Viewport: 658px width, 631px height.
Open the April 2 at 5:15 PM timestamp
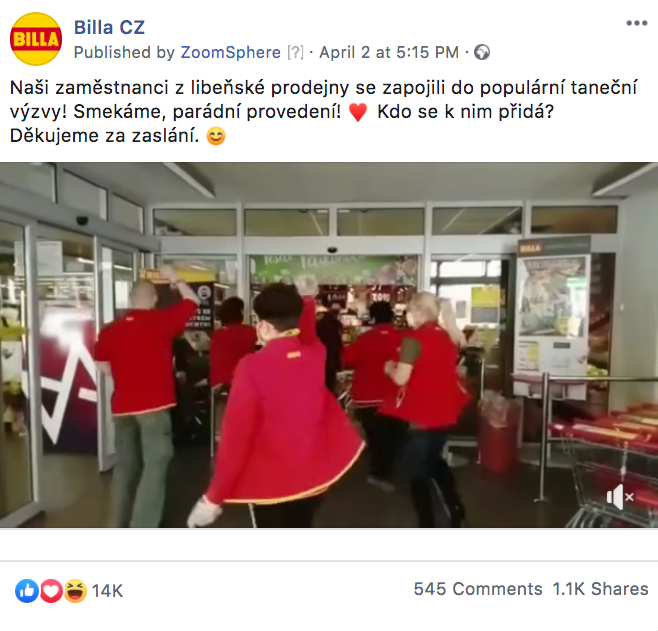[x=389, y=52]
